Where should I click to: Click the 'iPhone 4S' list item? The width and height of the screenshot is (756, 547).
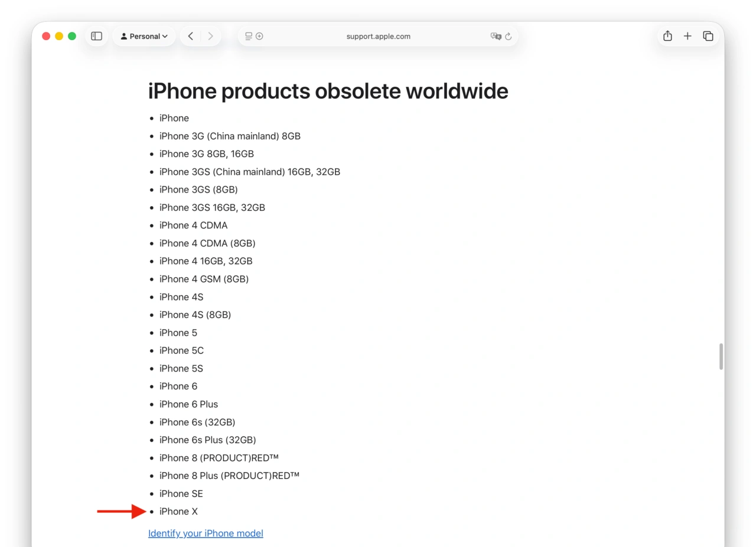coord(181,297)
